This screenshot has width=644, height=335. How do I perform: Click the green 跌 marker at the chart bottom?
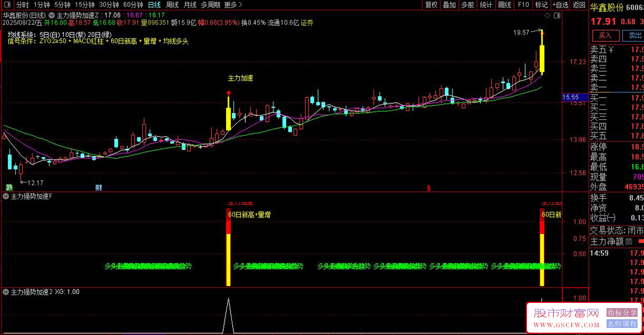pyautogui.click(x=9, y=188)
